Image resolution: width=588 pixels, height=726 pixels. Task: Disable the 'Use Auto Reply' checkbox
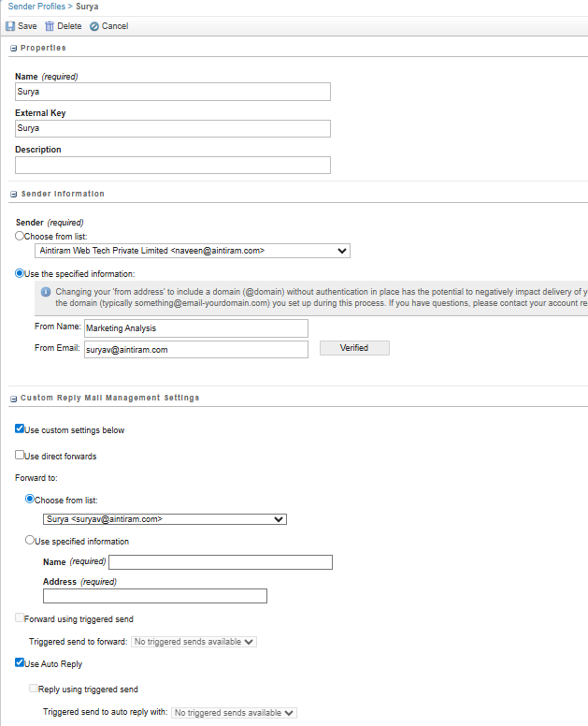click(21, 663)
